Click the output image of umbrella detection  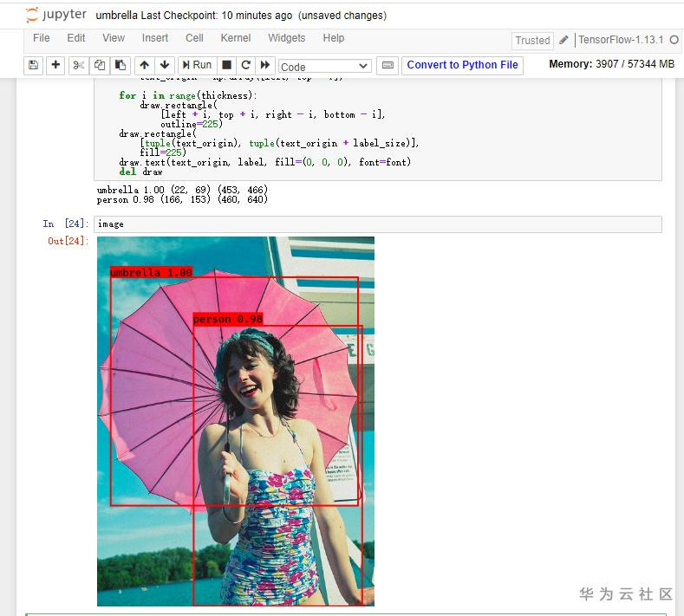pos(236,421)
